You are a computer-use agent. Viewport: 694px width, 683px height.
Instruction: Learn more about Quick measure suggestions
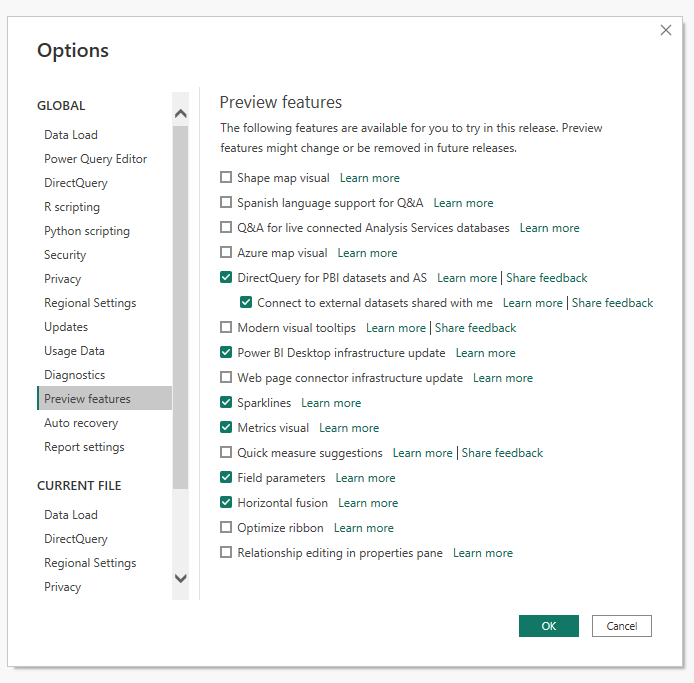[422, 453]
